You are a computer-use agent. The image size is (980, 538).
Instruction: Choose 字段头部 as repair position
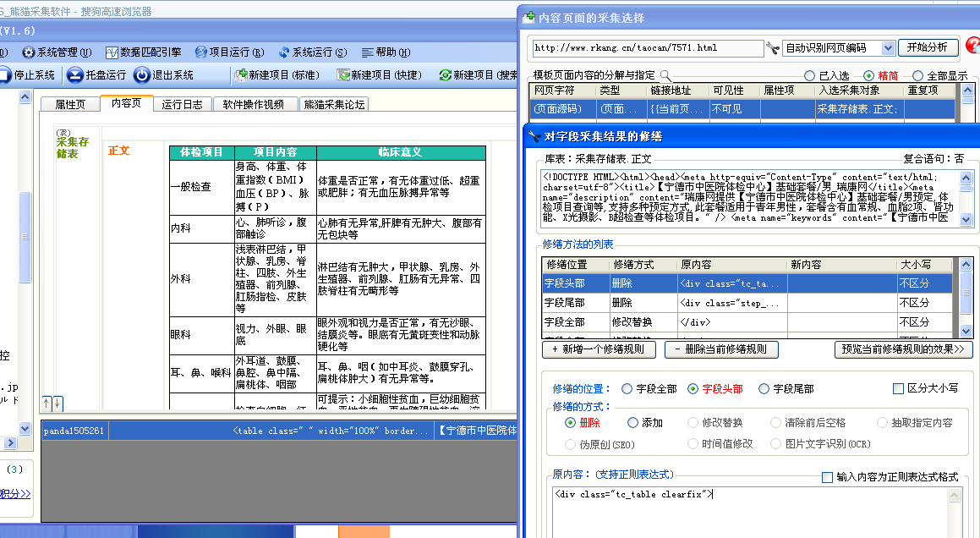[x=693, y=389]
